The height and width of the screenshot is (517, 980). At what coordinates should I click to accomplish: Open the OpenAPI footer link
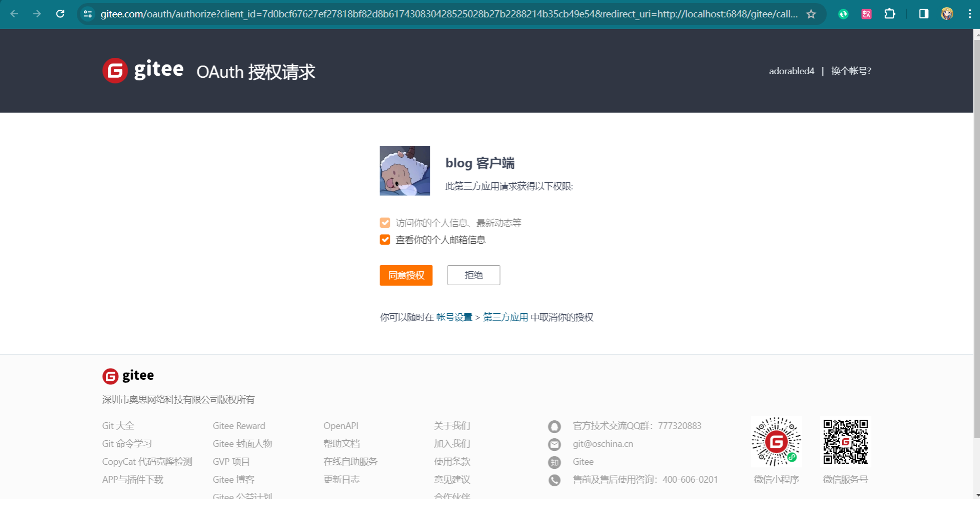tap(341, 426)
